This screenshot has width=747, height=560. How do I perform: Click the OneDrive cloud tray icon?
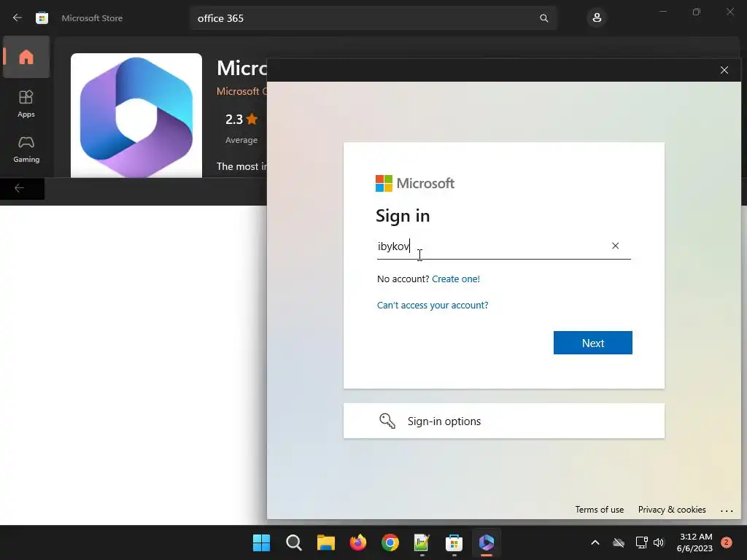point(619,542)
